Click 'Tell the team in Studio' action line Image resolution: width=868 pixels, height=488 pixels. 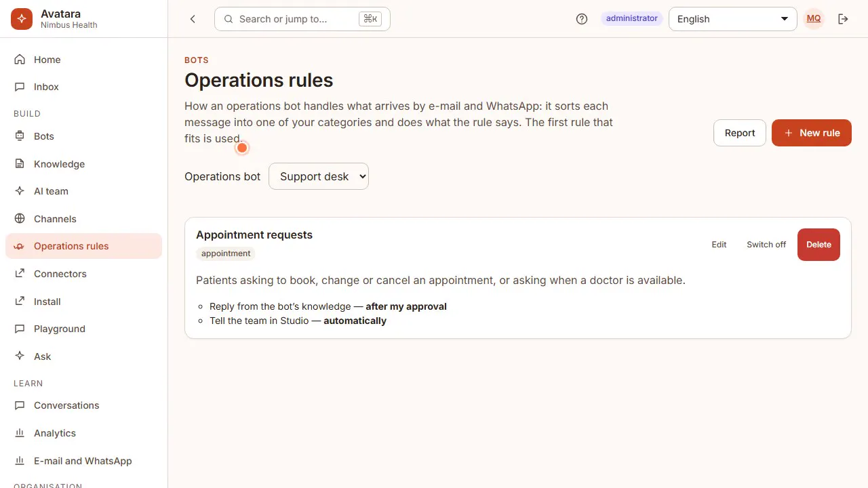tap(298, 321)
